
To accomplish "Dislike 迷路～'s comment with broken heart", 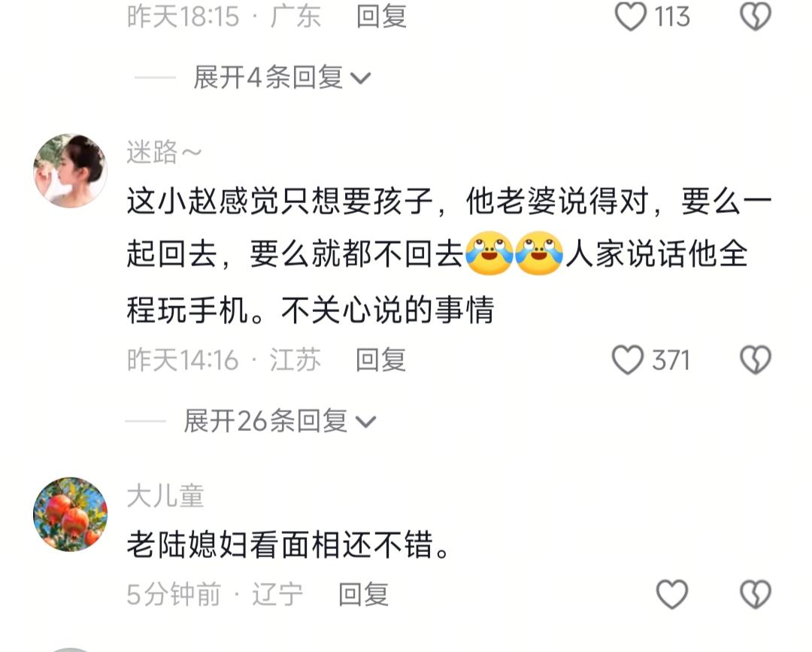I will tap(756, 360).
